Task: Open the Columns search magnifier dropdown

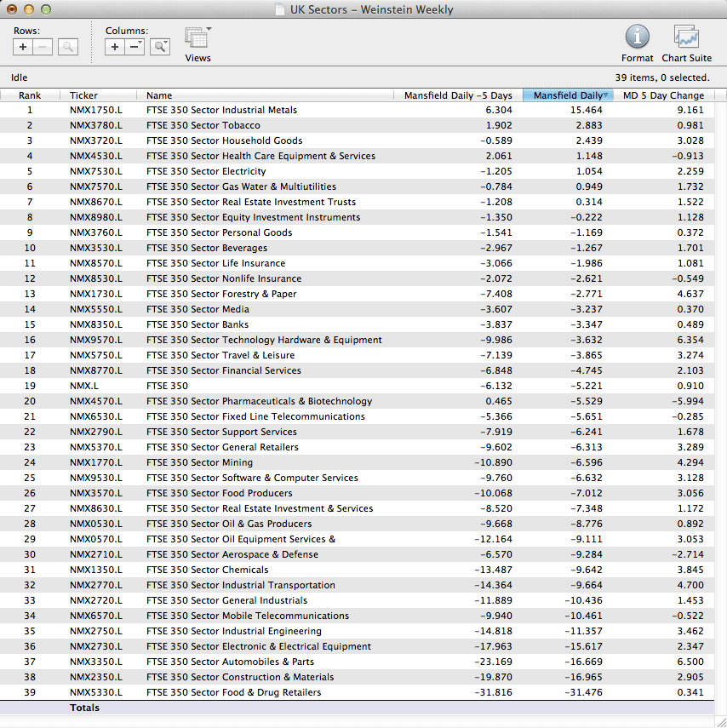Action: (160, 48)
